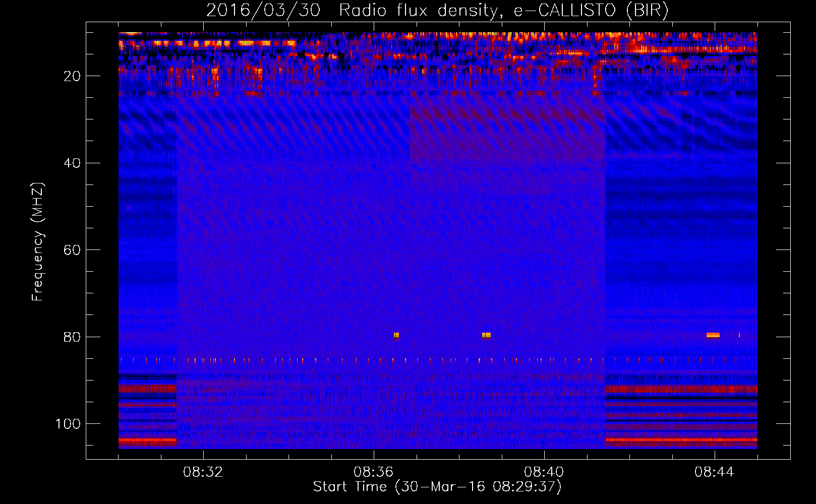816x504 pixels.
Task: Click the orange burst near 80 MHz after 08:36
Action: point(396,335)
